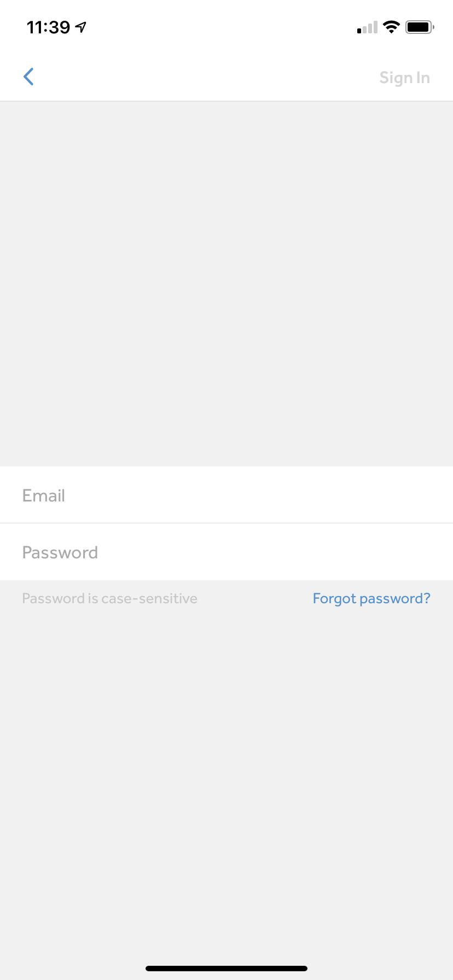Open the Forgot password link
The image size is (453, 980).
371,598
